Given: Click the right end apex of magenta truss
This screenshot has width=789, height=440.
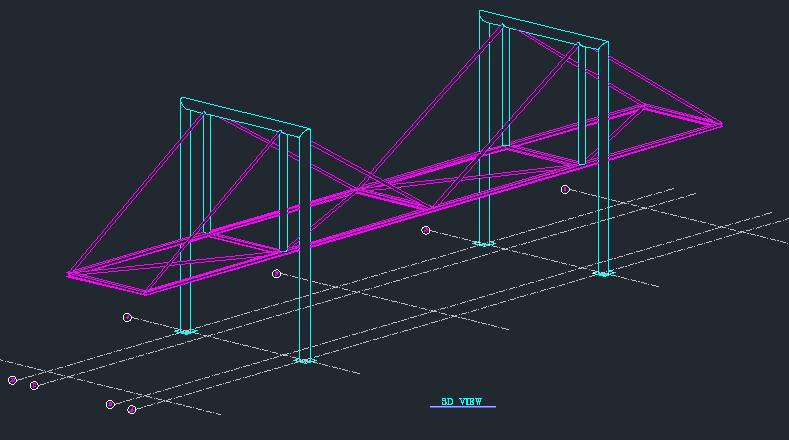Looking at the screenshot, I should (x=720, y=124).
